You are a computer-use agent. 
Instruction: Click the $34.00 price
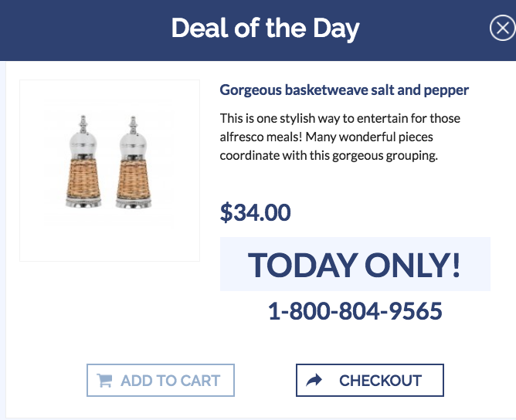[255, 212]
